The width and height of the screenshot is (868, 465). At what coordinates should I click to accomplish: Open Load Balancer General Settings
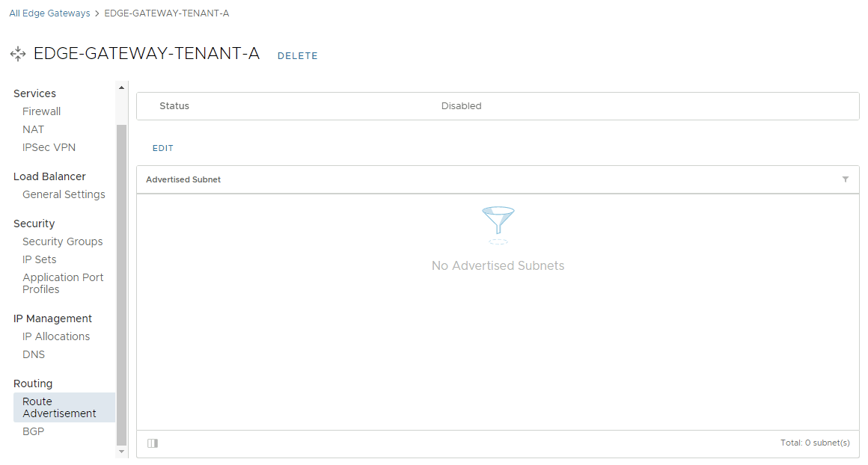pyautogui.click(x=64, y=194)
